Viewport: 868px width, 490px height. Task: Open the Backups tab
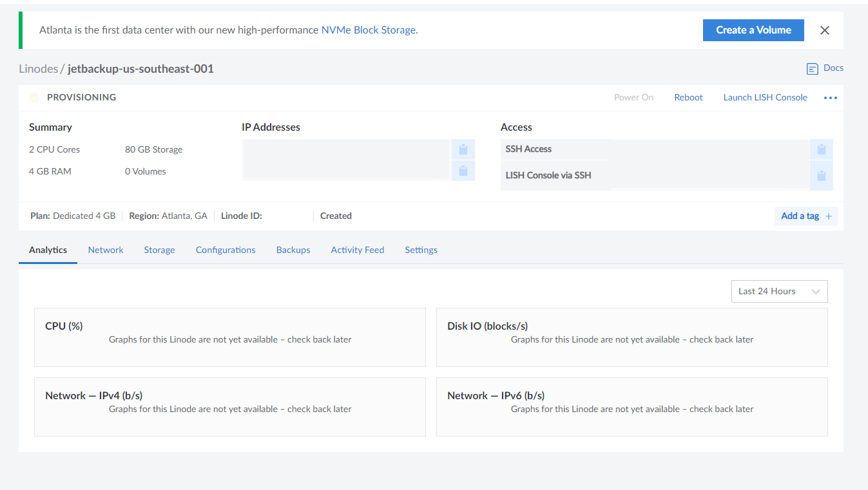coord(293,250)
